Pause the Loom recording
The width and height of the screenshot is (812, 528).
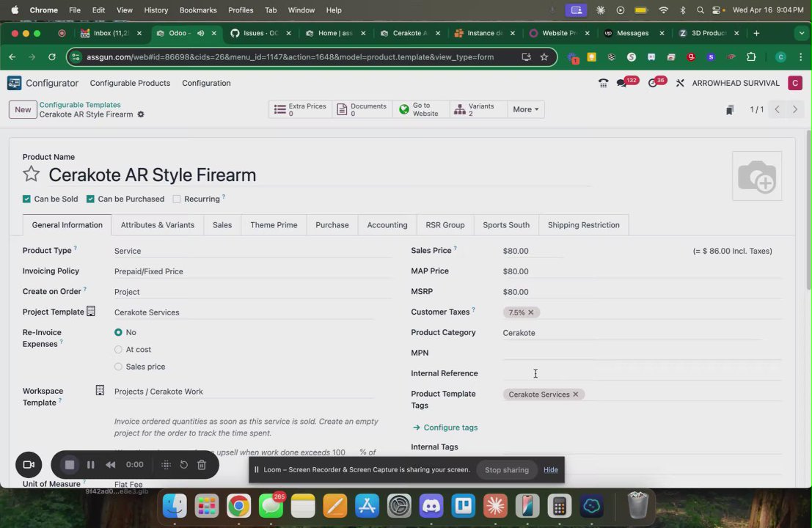pyautogui.click(x=91, y=465)
